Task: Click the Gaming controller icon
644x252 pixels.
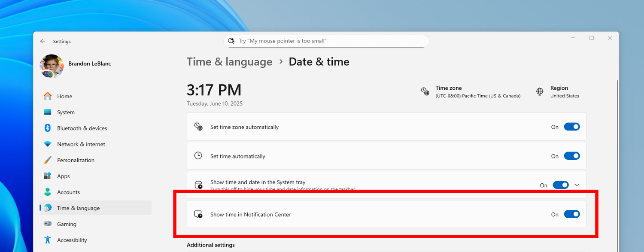Action: (48, 224)
